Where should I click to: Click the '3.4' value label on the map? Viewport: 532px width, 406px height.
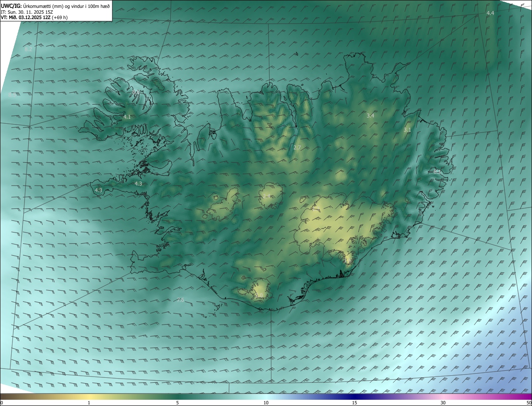(x=370, y=116)
